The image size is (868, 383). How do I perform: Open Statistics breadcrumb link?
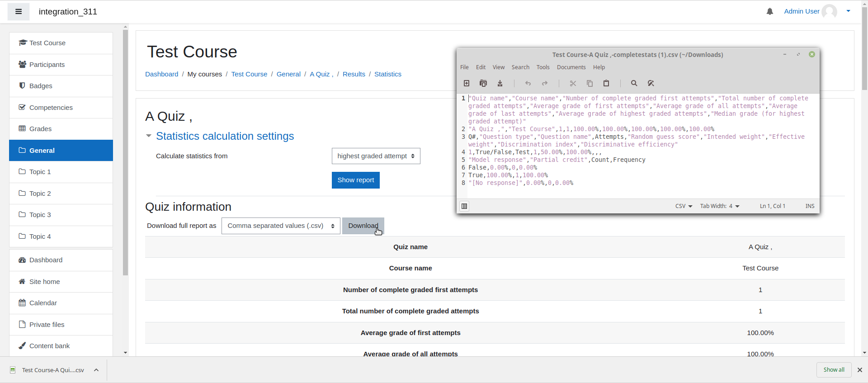(x=388, y=74)
